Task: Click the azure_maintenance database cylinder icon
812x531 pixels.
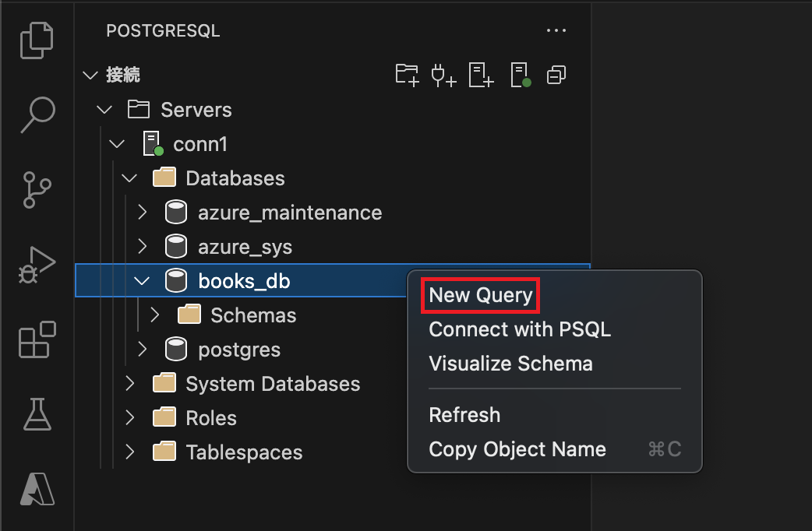Action: [x=176, y=213]
